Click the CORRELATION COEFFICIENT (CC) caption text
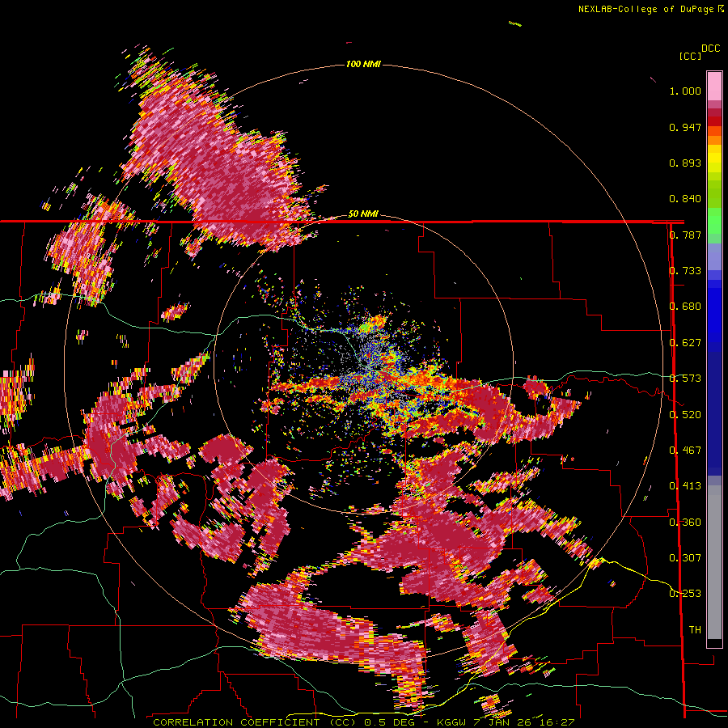The height and width of the screenshot is (728, 728). pyautogui.click(x=255, y=722)
